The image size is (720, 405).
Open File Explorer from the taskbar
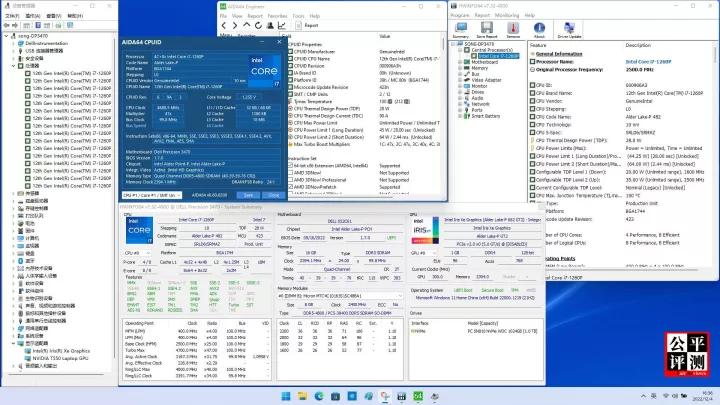click(302, 396)
